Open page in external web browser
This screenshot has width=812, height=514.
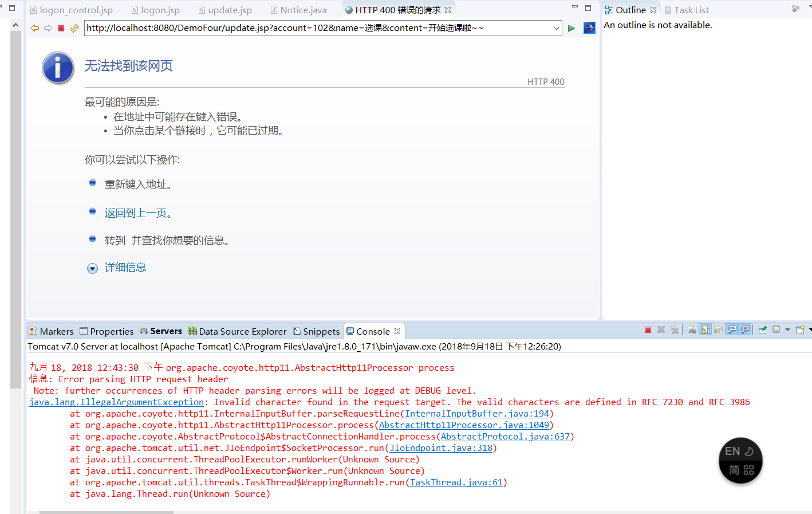coord(589,28)
